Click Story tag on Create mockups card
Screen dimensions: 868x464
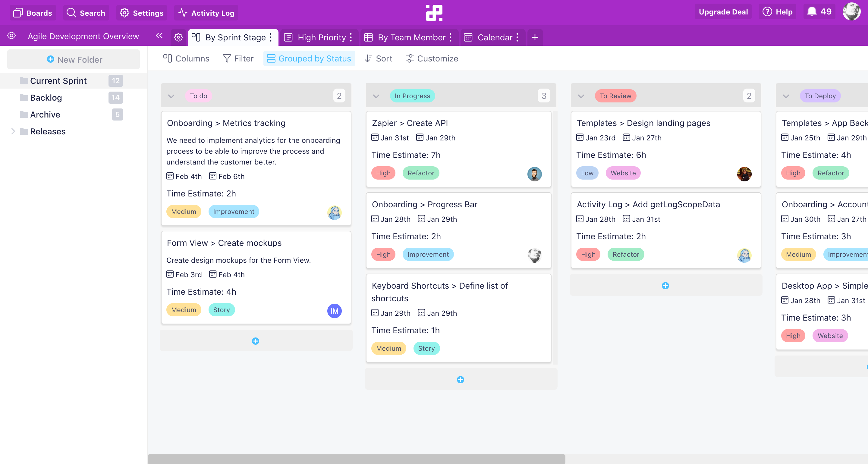click(222, 309)
